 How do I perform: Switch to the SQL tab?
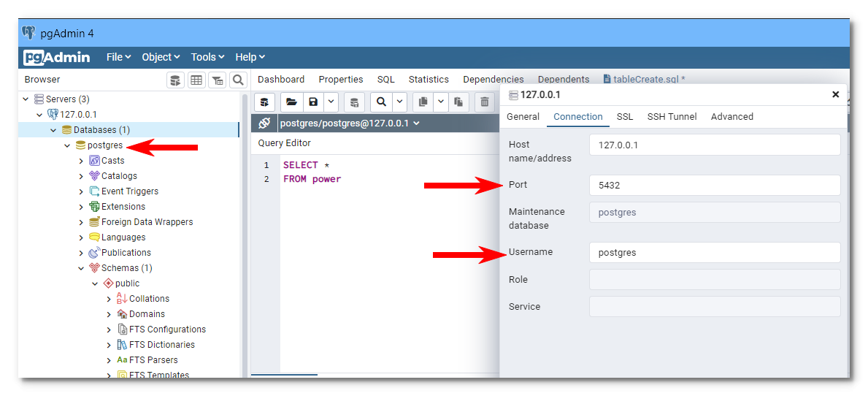pos(386,79)
